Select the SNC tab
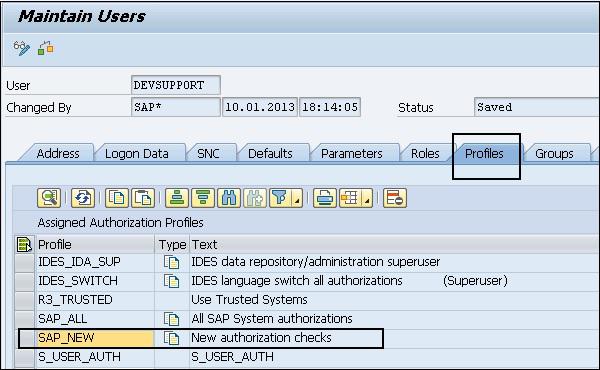Viewport: 600px width, 370px height. click(x=208, y=153)
